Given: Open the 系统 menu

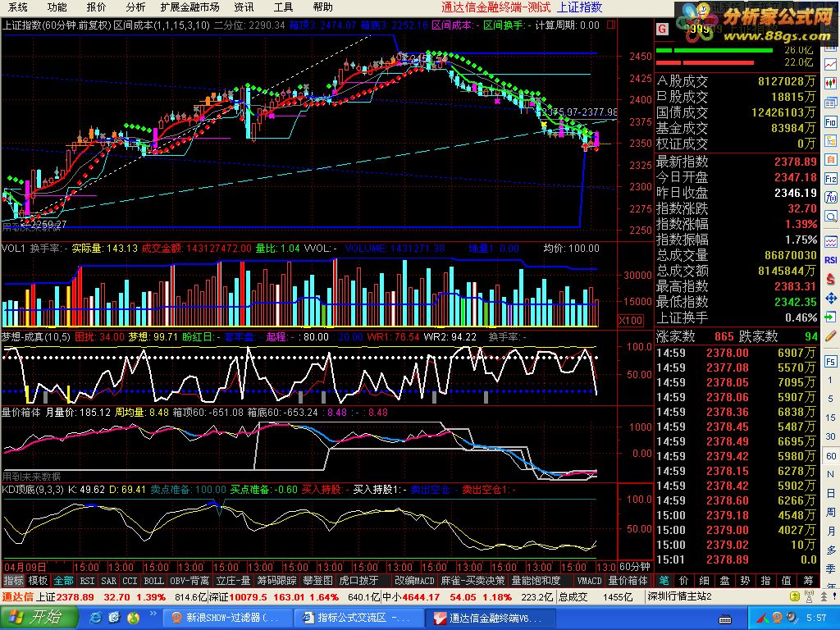Looking at the screenshot, I should 18,7.
